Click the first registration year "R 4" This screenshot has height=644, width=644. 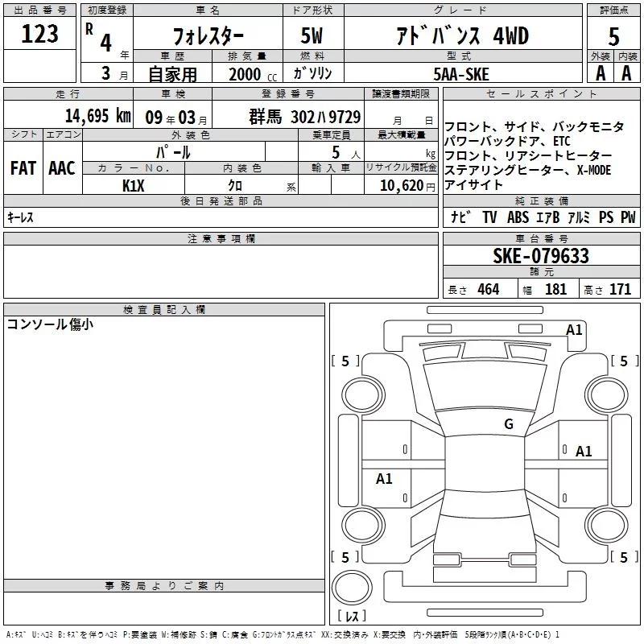98,38
